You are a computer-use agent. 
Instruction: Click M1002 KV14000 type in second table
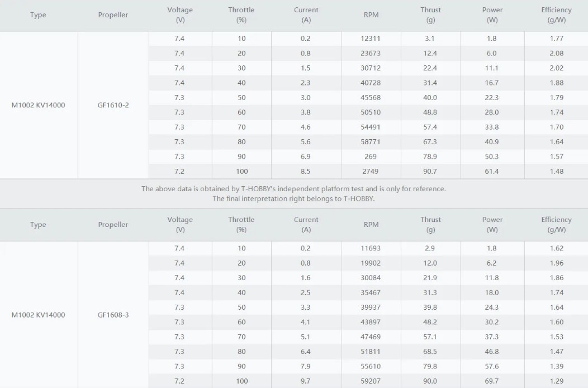[x=38, y=315]
